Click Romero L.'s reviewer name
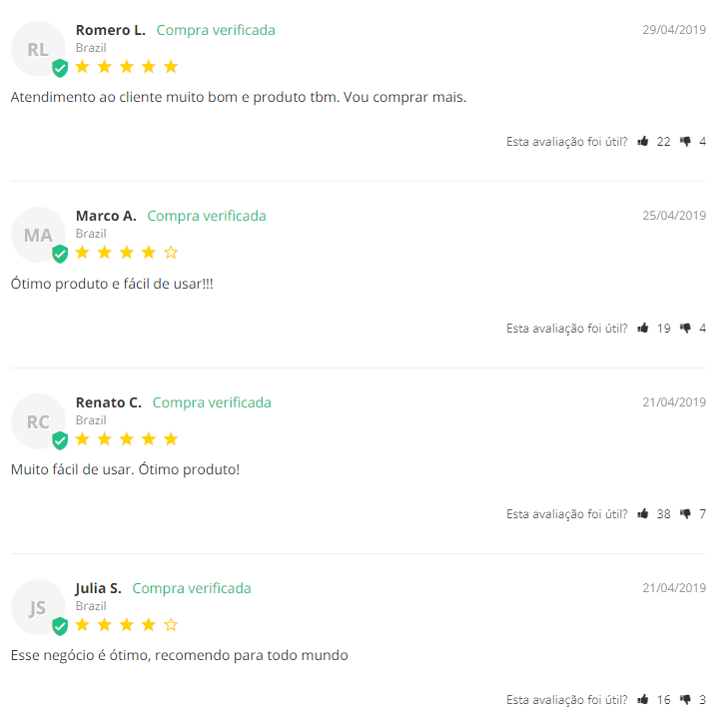725x728 pixels. click(110, 30)
